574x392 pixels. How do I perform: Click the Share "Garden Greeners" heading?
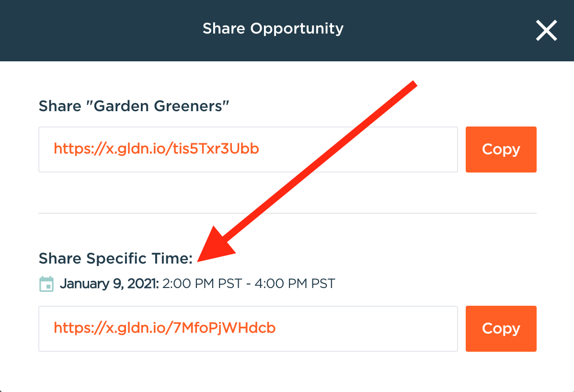(x=134, y=106)
